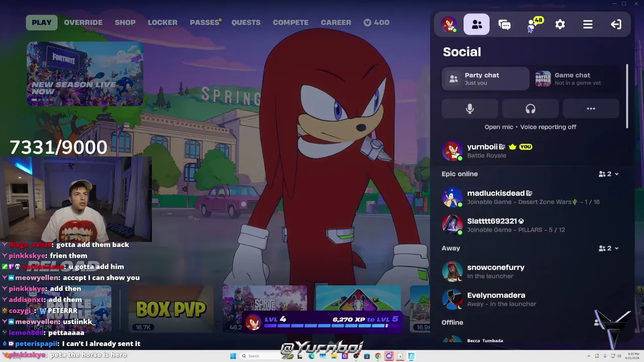Collapse the Epic online friends group
This screenshot has height=362, width=644.
tap(609, 174)
